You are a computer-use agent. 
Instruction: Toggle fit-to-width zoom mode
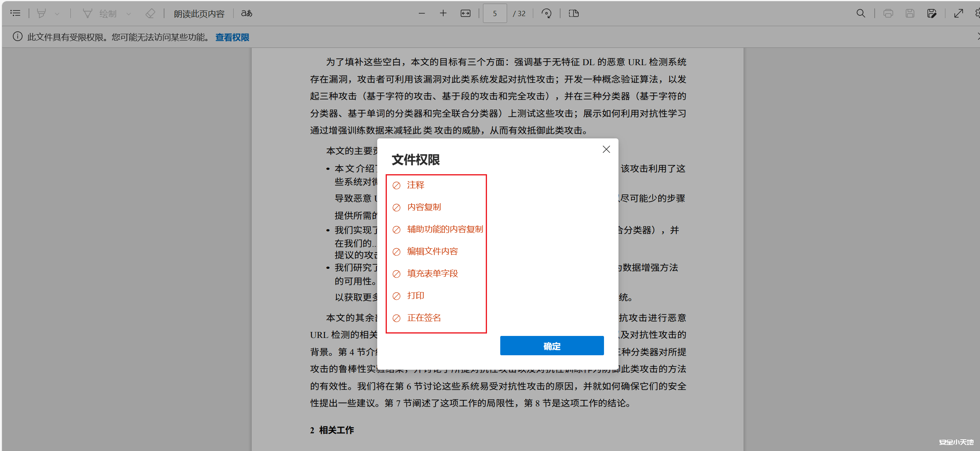coord(465,13)
